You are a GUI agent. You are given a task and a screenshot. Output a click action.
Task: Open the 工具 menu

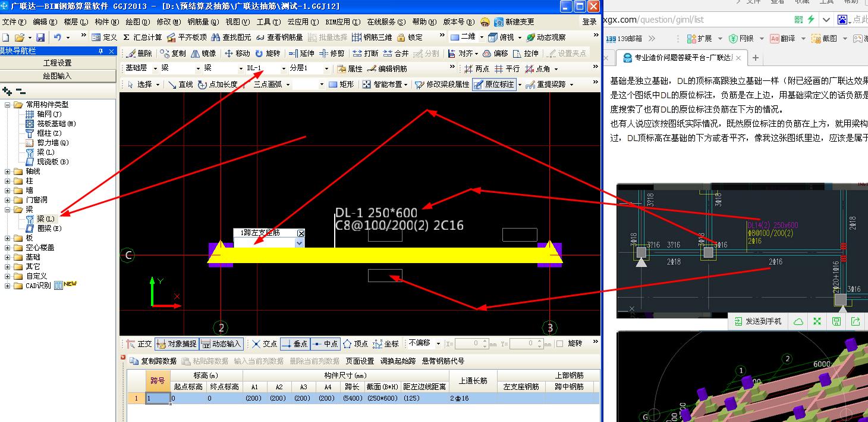point(269,21)
